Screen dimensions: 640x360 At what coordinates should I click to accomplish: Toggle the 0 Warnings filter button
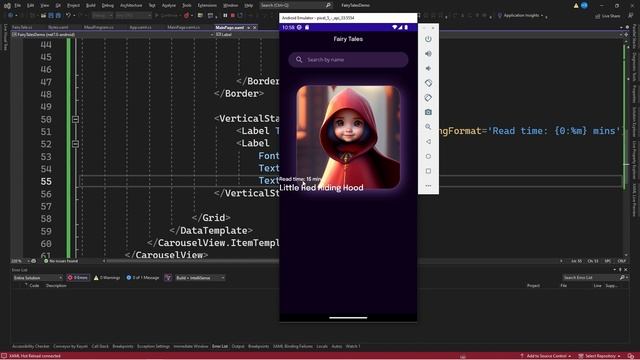pos(107,278)
